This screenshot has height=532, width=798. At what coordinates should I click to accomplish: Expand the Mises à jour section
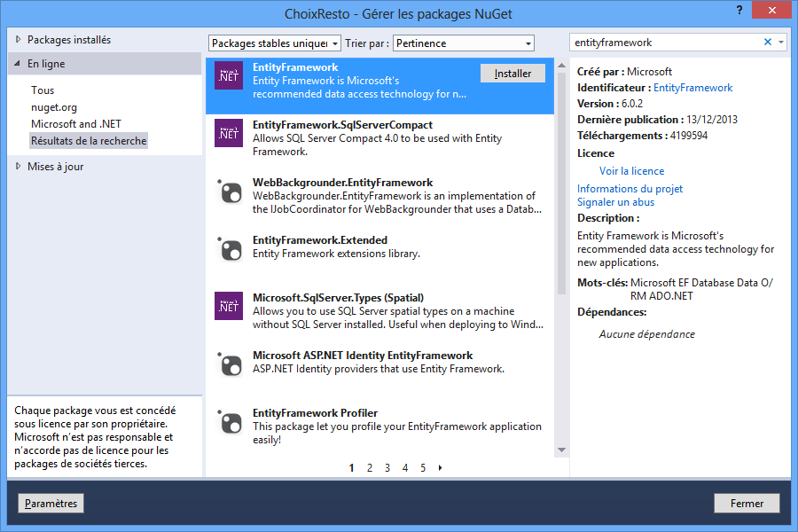(x=19, y=166)
